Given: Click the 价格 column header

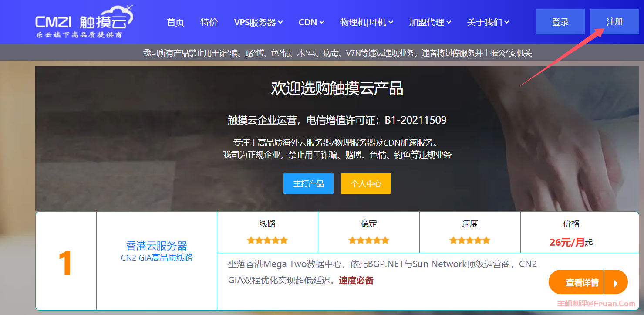Looking at the screenshot, I should tap(571, 224).
